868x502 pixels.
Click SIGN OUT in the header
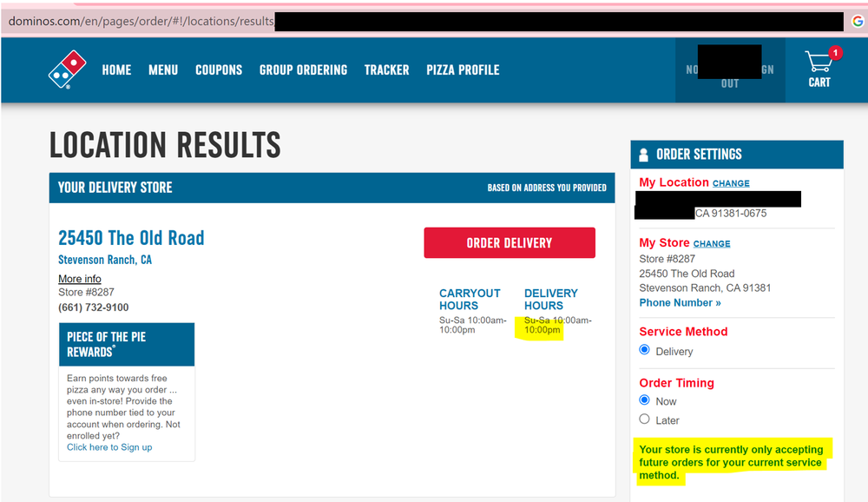(x=730, y=76)
